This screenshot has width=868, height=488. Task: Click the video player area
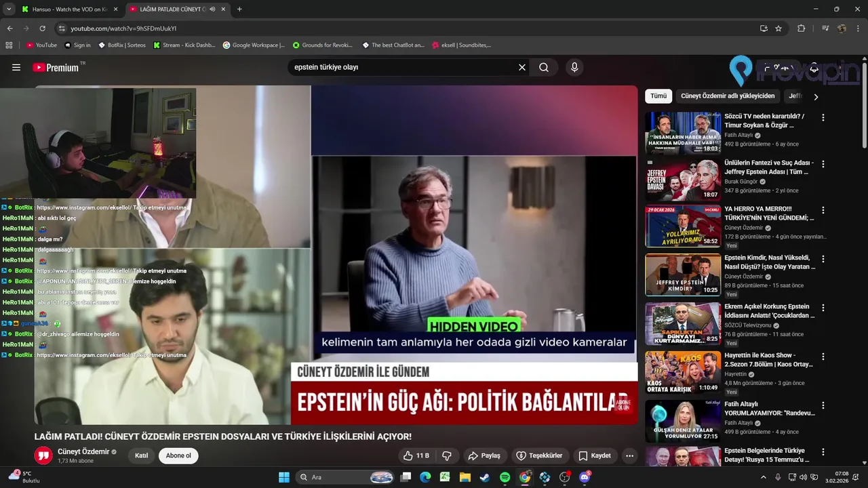click(336, 255)
